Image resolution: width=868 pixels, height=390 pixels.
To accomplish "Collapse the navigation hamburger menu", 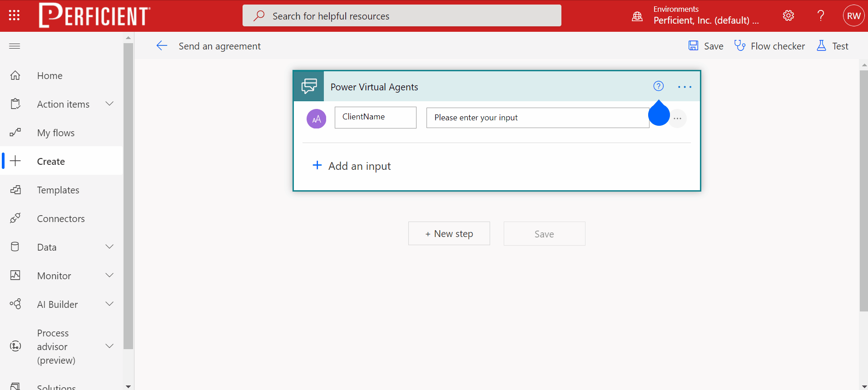I will point(15,46).
